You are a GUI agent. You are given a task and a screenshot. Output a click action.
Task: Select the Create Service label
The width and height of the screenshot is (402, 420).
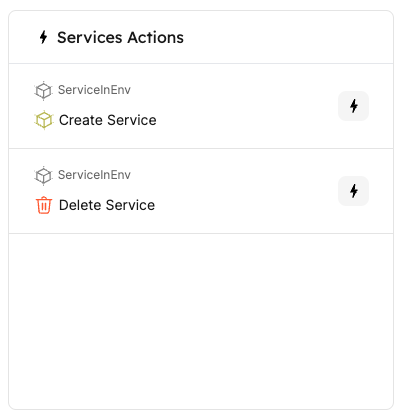point(108,120)
